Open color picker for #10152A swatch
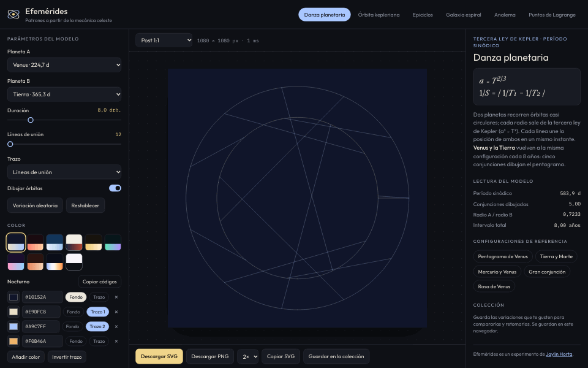 pos(13,297)
